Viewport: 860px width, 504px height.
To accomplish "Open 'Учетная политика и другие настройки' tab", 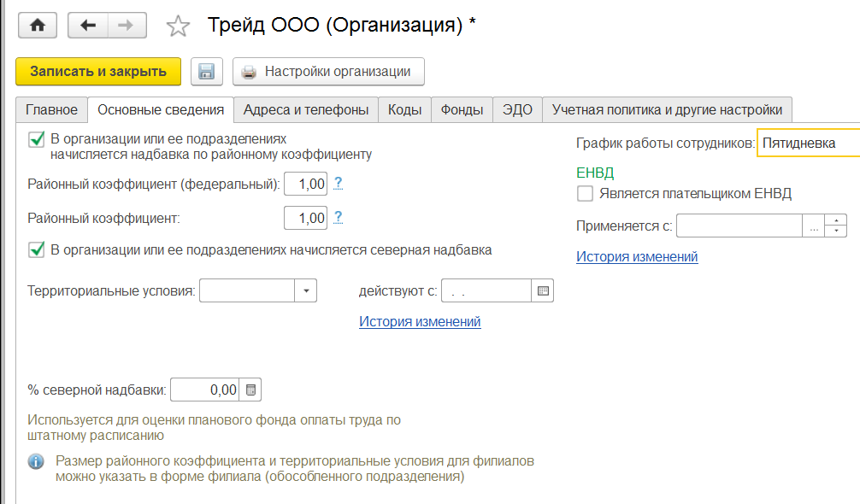I will [x=667, y=110].
